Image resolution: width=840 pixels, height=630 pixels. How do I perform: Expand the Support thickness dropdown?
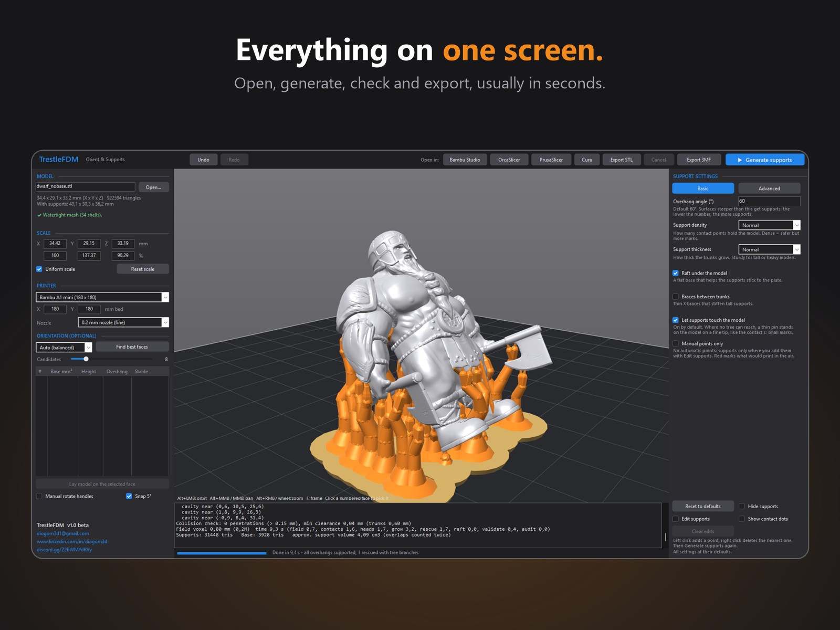pyautogui.click(x=769, y=249)
